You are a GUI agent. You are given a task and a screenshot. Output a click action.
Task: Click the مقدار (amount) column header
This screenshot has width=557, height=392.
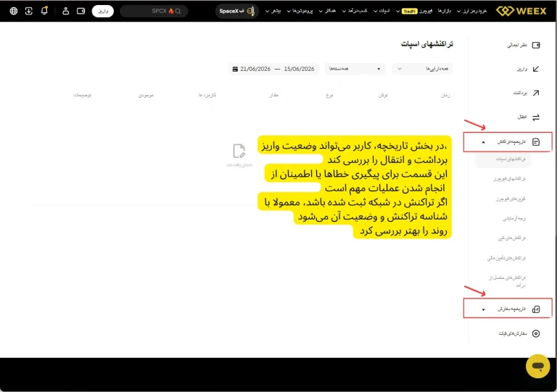(x=274, y=95)
